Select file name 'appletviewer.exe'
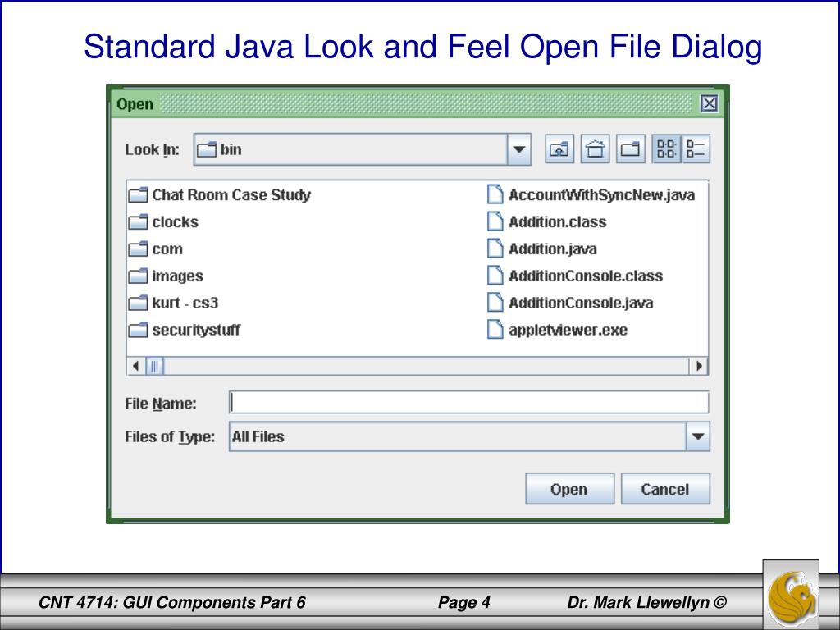Viewport: 840px width, 630px height. click(568, 330)
